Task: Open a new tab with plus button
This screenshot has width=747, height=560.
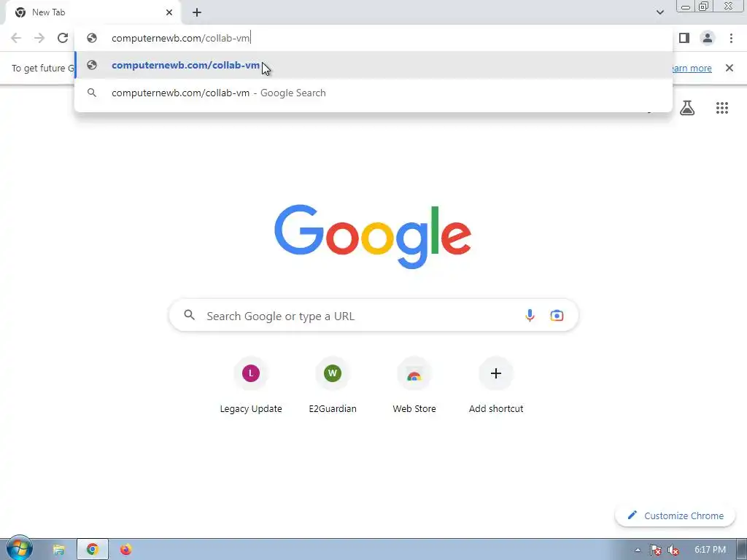Action: pyautogui.click(x=197, y=12)
